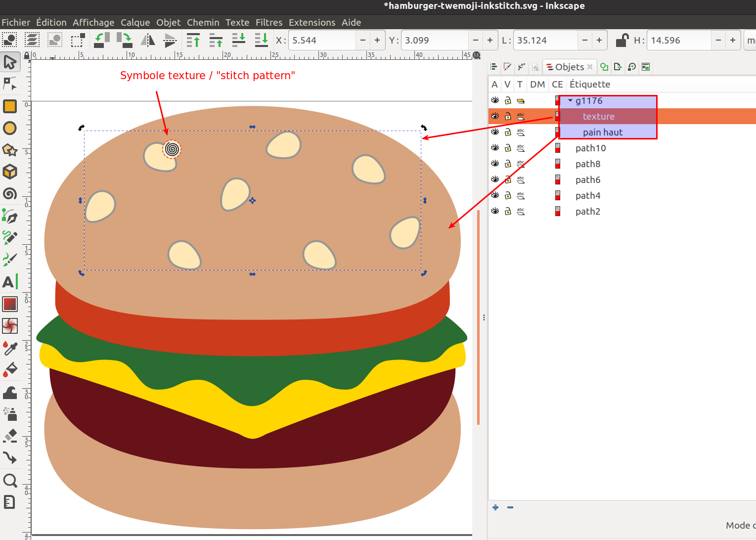Hide path8 via its eye icon
756x540 pixels.
pos(494,164)
